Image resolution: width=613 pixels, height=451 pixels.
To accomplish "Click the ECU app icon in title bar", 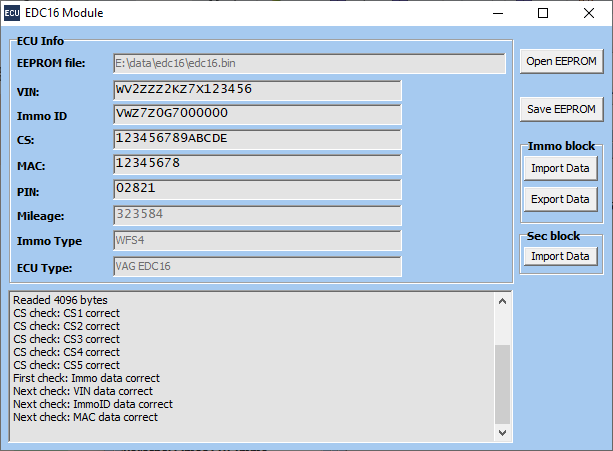I will (12, 13).
